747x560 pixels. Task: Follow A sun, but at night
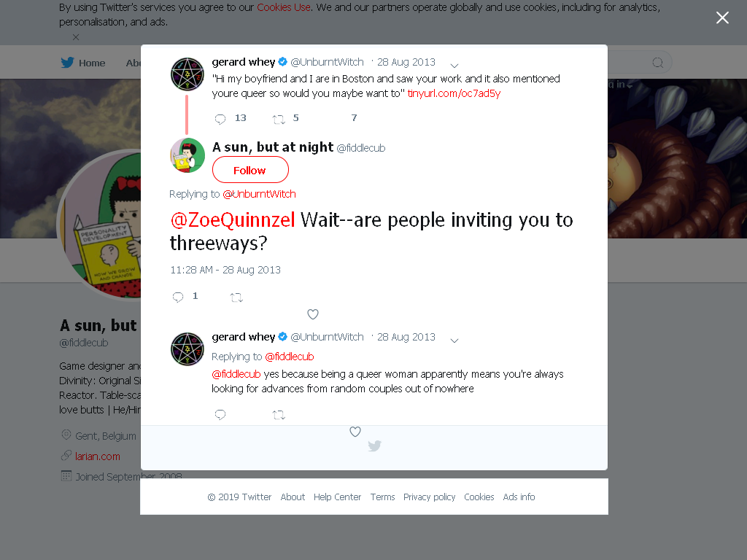250,170
